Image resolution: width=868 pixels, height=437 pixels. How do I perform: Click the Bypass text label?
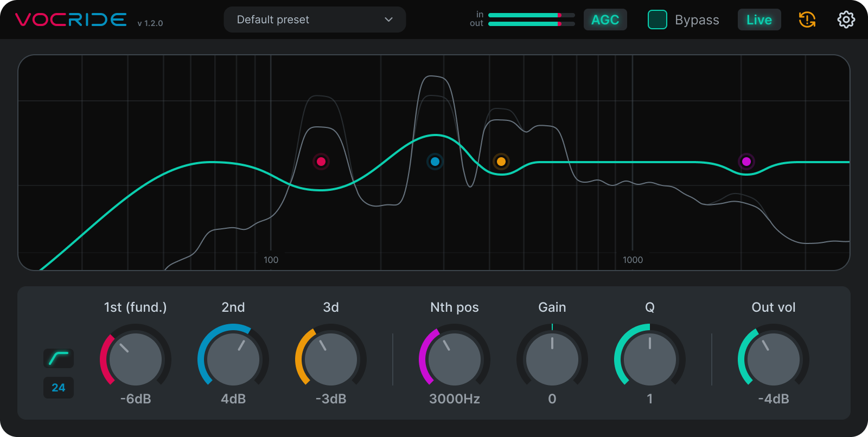[x=697, y=20]
